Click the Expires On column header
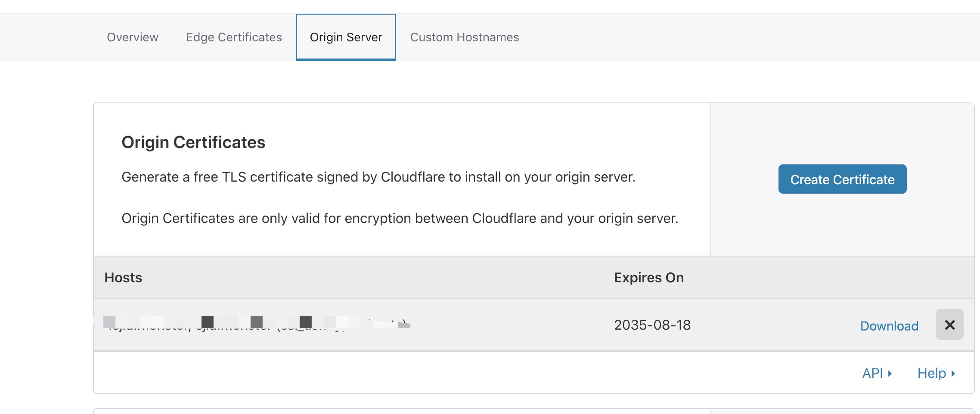Viewport: 980px width, 414px height. point(648,278)
